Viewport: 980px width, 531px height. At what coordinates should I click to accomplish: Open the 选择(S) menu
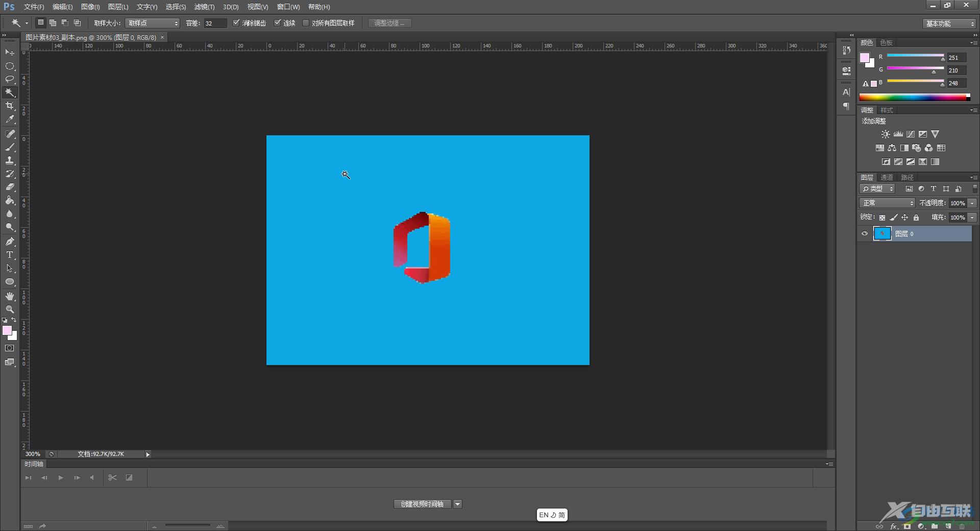click(x=176, y=7)
